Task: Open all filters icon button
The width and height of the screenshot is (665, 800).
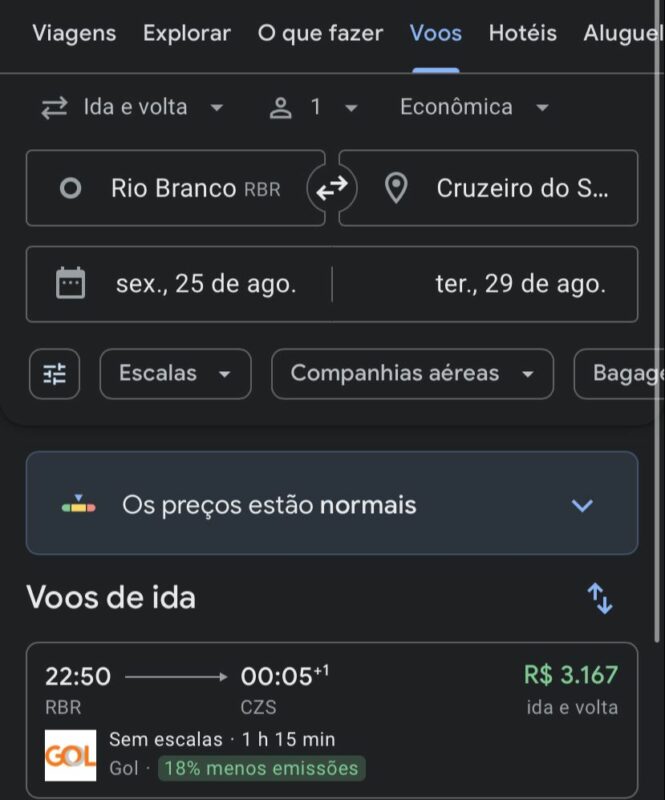Action: (55, 374)
